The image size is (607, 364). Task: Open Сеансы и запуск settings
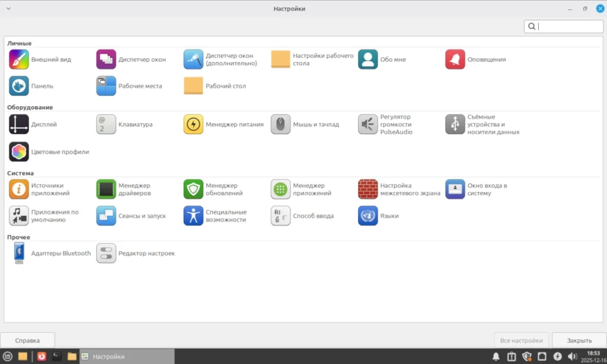tap(131, 216)
